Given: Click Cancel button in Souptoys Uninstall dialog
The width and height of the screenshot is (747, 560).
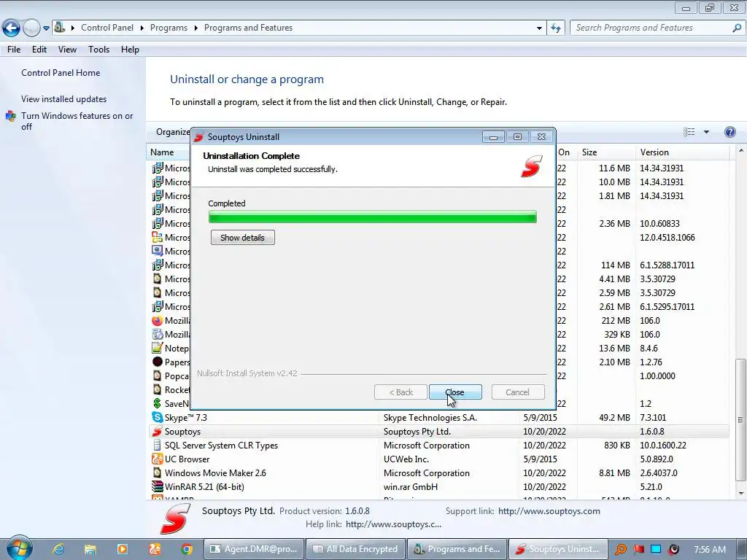Looking at the screenshot, I should 517,392.
